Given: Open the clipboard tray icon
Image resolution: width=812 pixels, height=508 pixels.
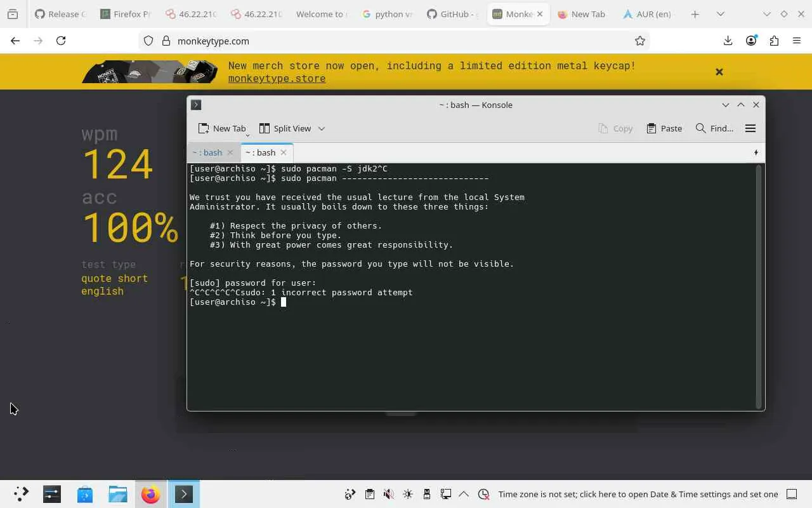Looking at the screenshot, I should (369, 494).
